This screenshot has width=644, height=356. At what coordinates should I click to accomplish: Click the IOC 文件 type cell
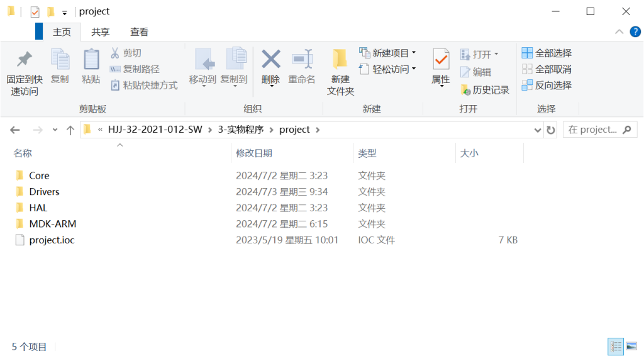(376, 240)
